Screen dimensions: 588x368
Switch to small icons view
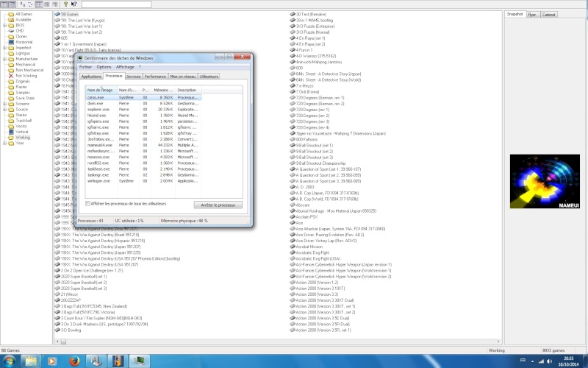pos(31,4)
